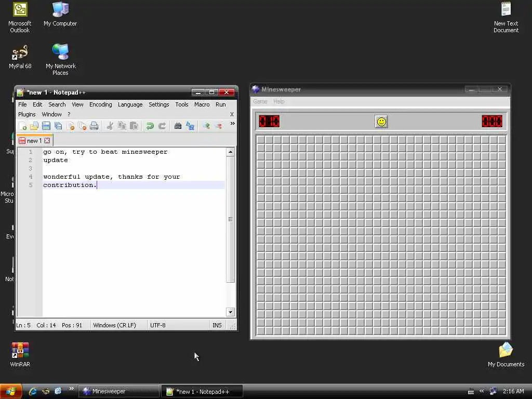Image resolution: width=532 pixels, height=399 pixels.
Task: Print the document with the printer icon
Action: tap(94, 126)
